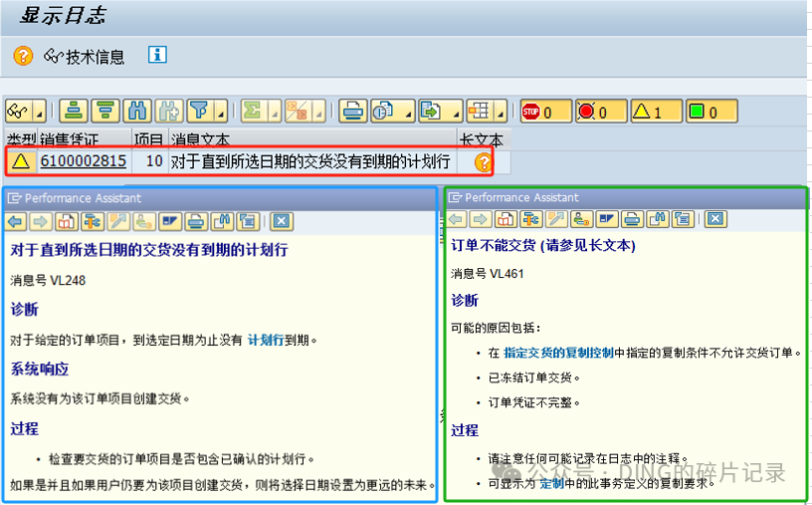Screen dimensions: 812x505
Task: Click dark blue SAP Notes icon in right Performance Assistant
Action: point(606,219)
